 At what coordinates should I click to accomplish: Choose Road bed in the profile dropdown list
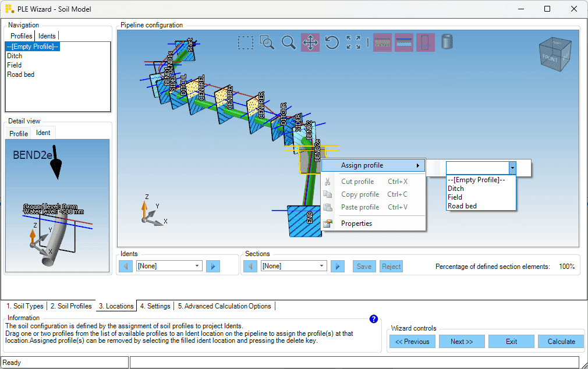point(462,206)
